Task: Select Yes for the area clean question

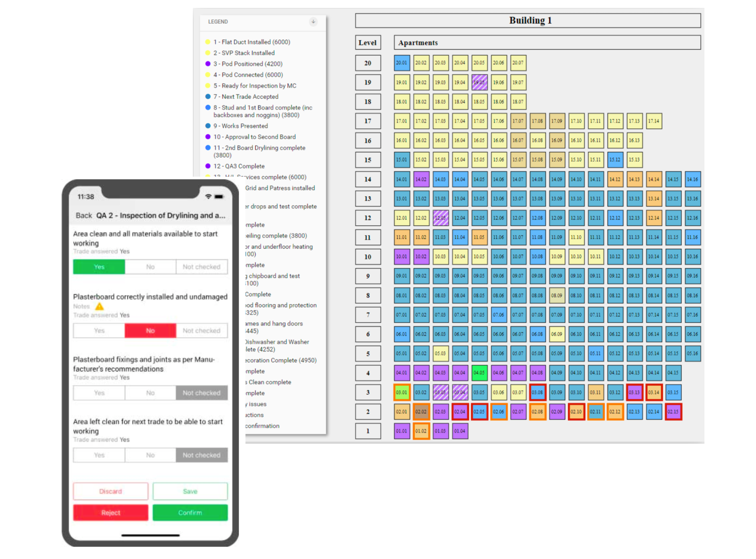Action: [98, 267]
